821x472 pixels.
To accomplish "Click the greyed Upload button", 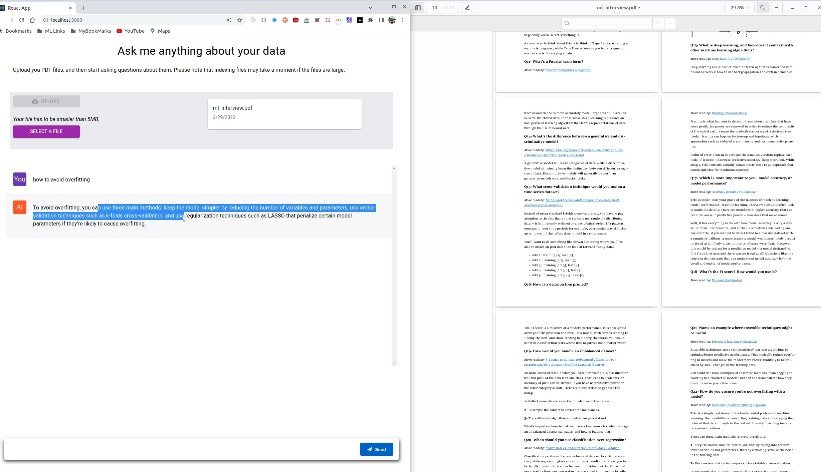I will (x=46, y=101).
